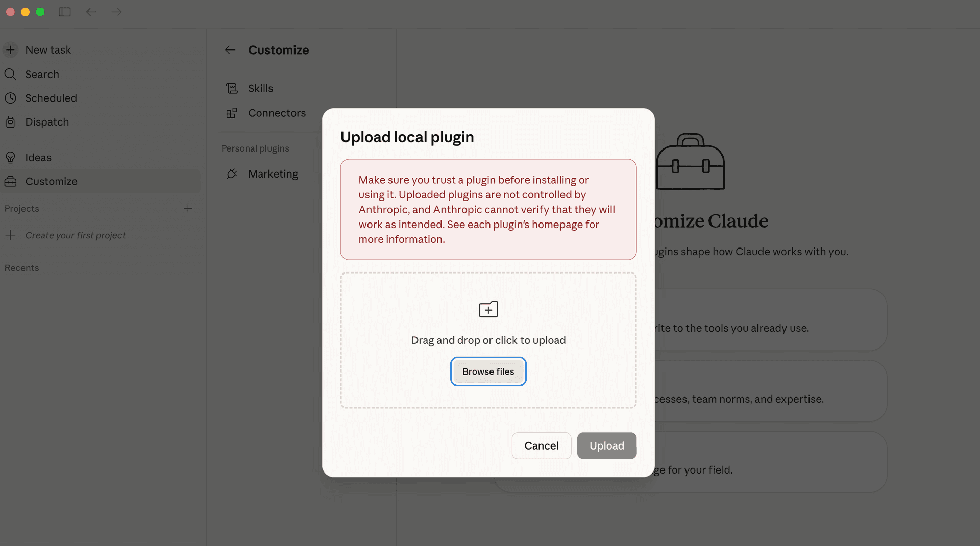The width and height of the screenshot is (980, 546).
Task: Click the Scheduled clock icon
Action: (x=10, y=98)
